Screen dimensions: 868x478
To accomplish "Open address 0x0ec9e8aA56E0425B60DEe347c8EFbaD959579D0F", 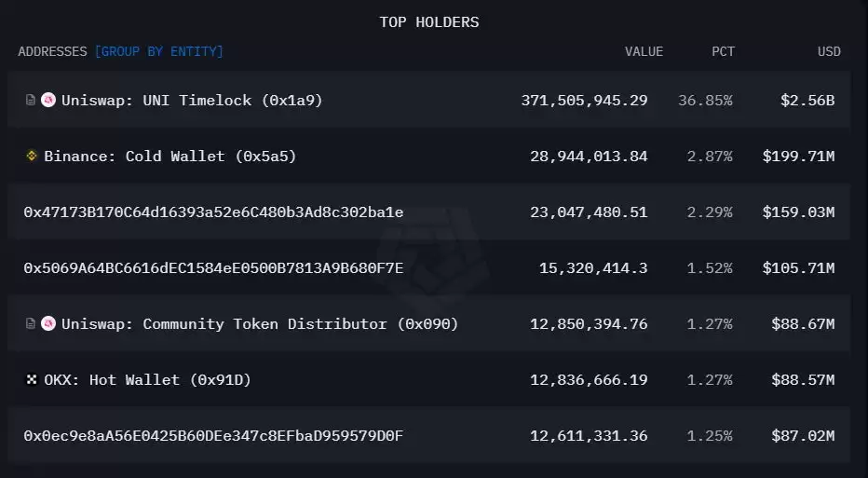I will click(213, 436).
